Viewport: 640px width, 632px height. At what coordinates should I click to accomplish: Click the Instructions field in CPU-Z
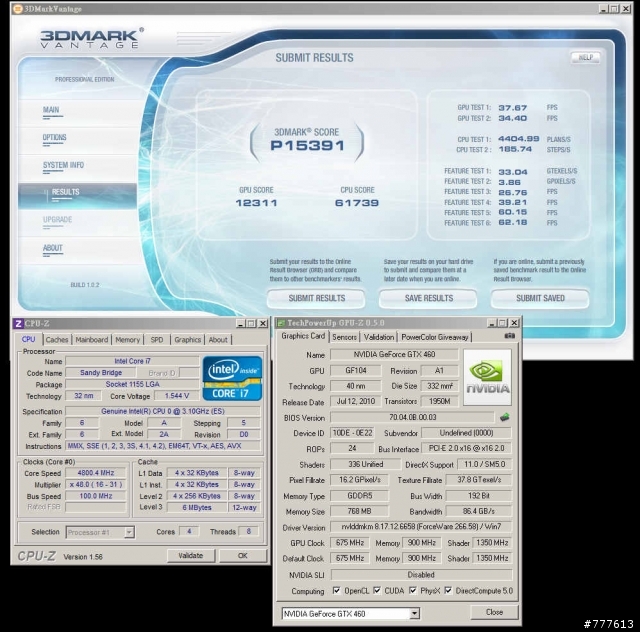(163, 446)
